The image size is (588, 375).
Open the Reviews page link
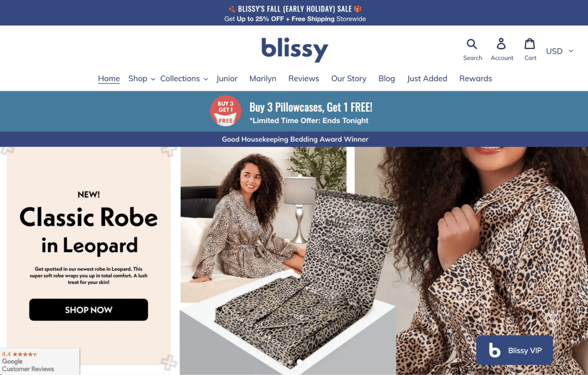tap(304, 79)
